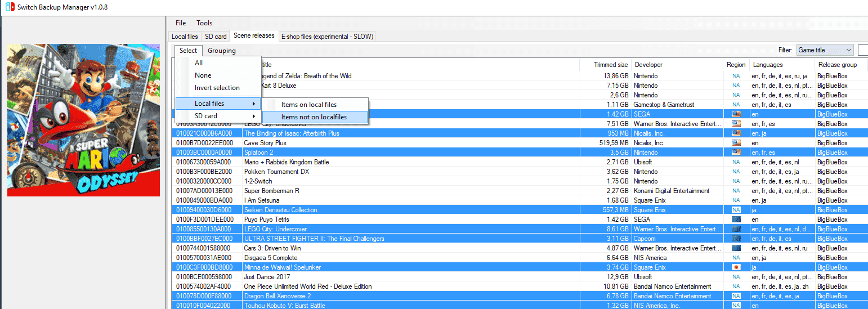The image size is (868, 309).
Task: Click the Cave Story Plus title
Action: coord(265,143)
